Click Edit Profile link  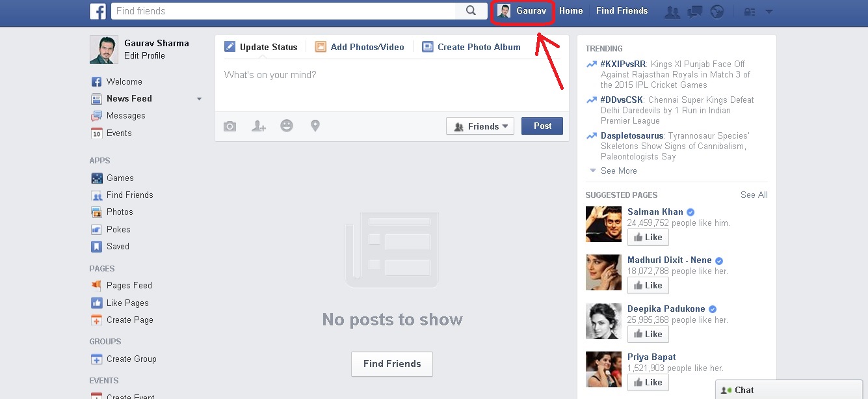pos(144,56)
